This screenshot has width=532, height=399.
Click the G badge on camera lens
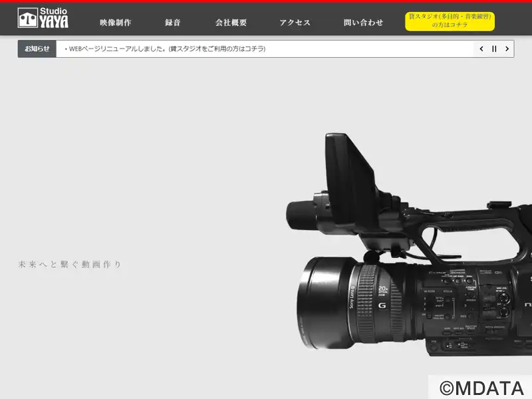(x=382, y=305)
